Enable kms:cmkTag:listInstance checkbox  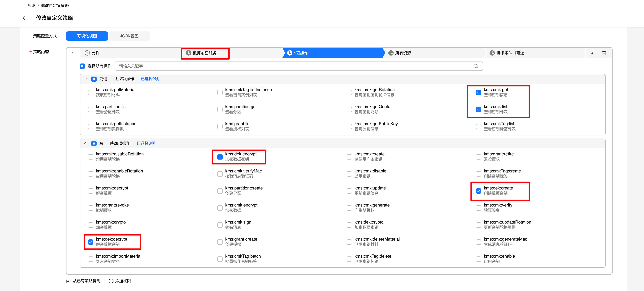tap(220, 92)
